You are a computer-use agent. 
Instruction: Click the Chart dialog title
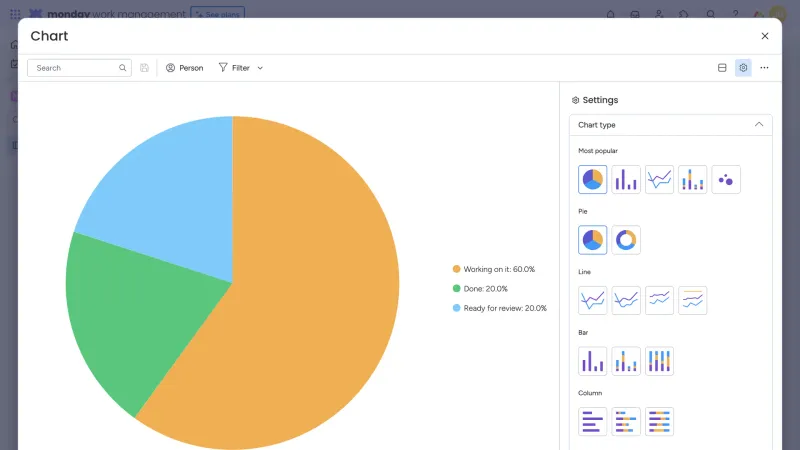click(49, 36)
